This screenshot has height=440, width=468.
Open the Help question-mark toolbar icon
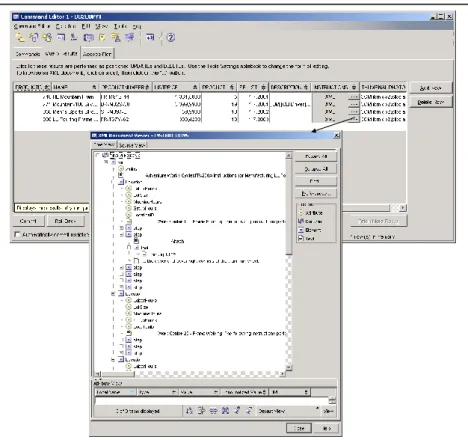171,38
